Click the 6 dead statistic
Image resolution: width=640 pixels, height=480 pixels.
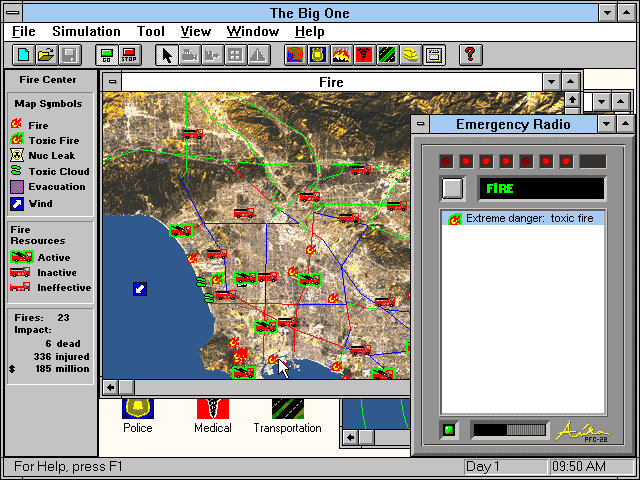(63, 343)
